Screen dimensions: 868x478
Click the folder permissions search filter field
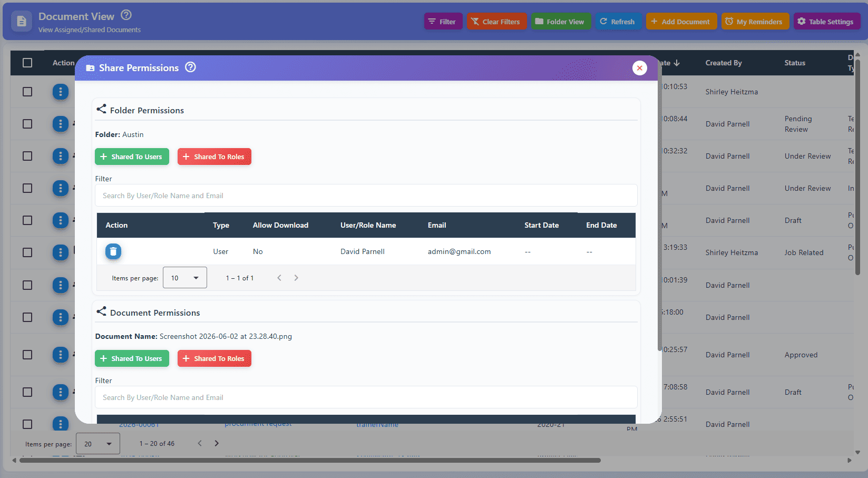[x=366, y=196]
